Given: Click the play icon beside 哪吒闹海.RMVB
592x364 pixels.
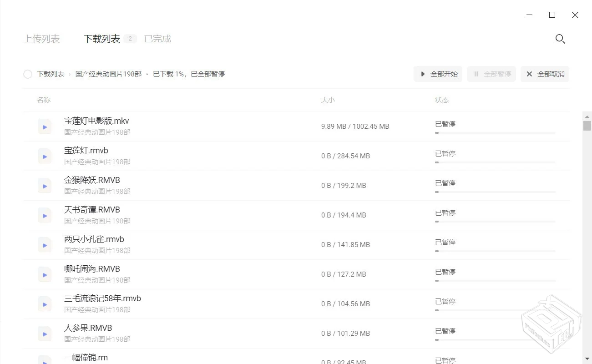Looking at the screenshot, I should [45, 274].
